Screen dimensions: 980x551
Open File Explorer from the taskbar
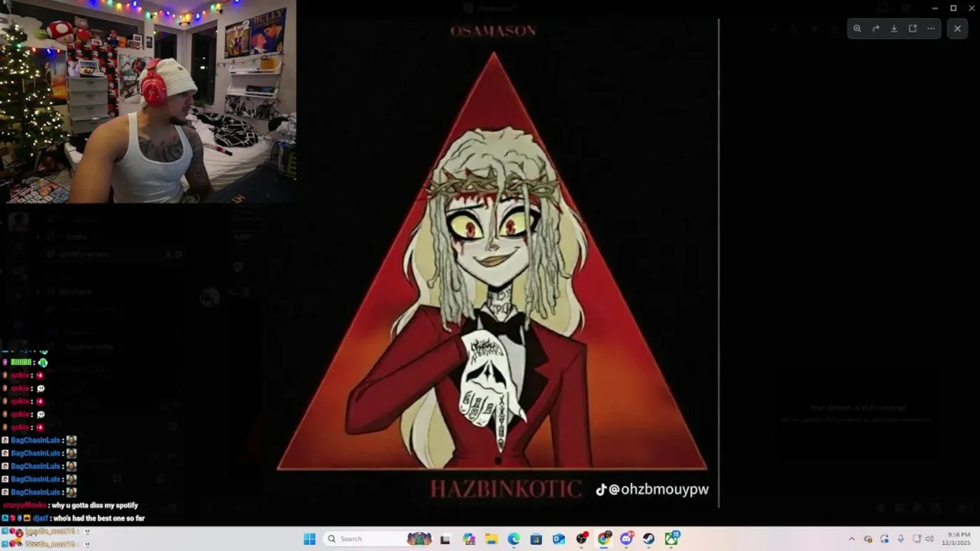(492, 539)
